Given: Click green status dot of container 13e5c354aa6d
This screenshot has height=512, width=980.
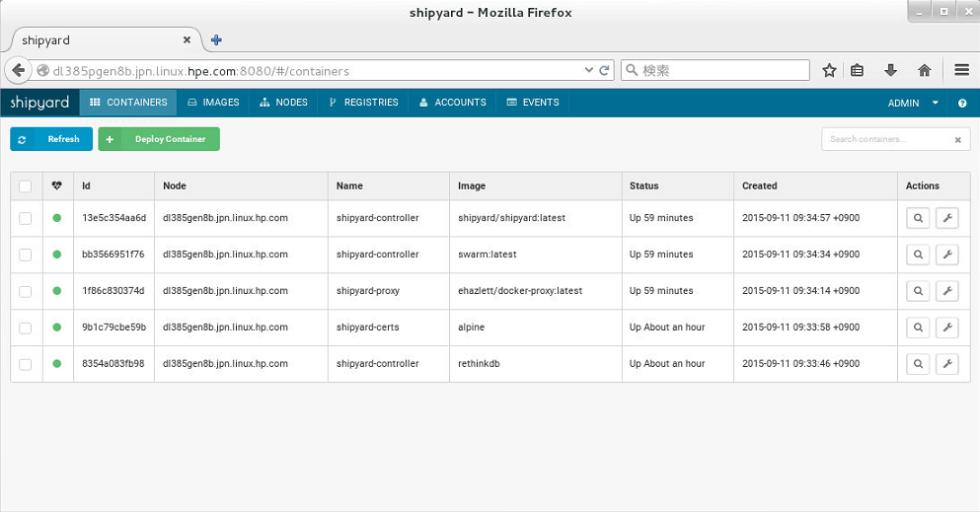Looking at the screenshot, I should click(x=57, y=218).
